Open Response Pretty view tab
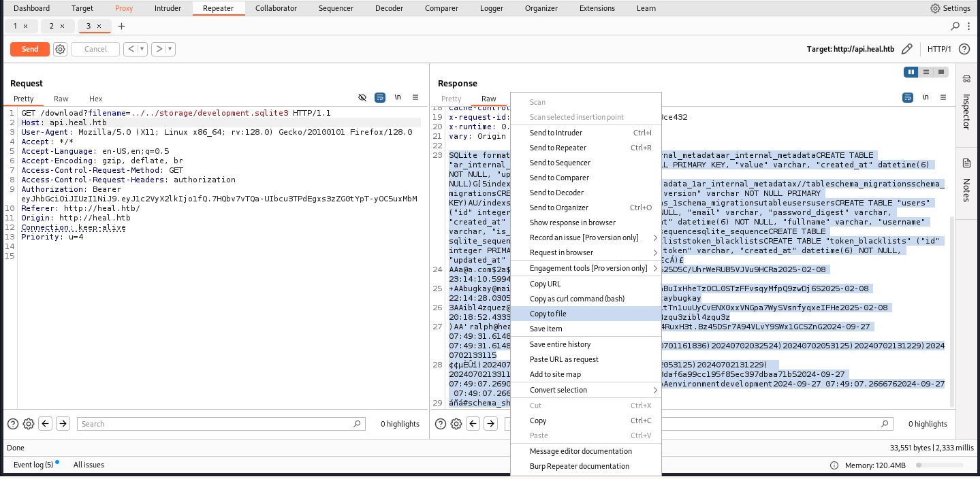Image resolution: width=980 pixels, height=479 pixels. [451, 99]
